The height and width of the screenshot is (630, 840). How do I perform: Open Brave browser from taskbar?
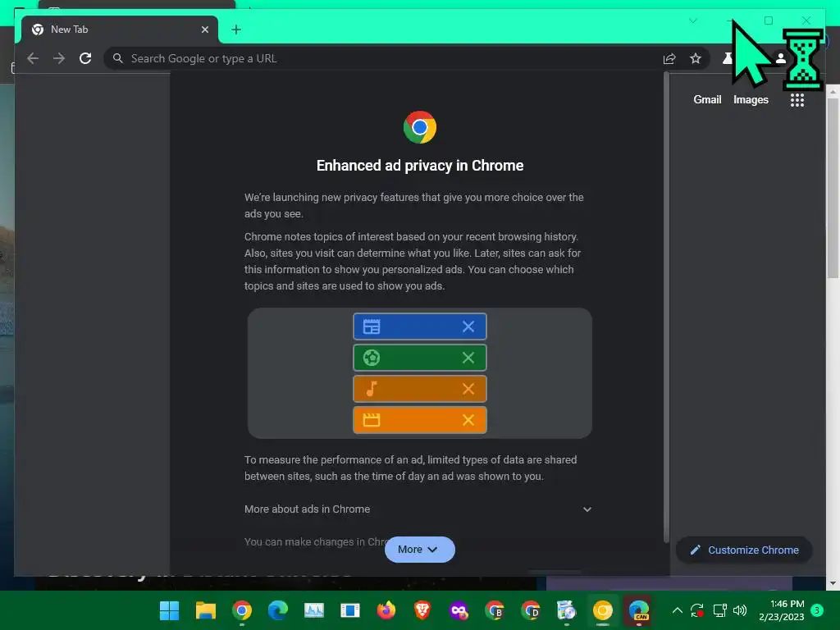pos(422,610)
